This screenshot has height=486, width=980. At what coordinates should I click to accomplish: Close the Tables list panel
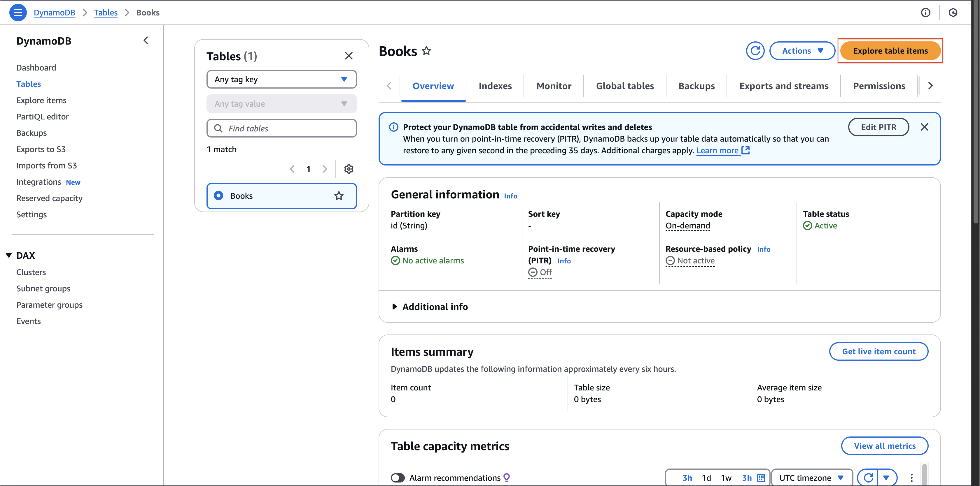coord(349,56)
